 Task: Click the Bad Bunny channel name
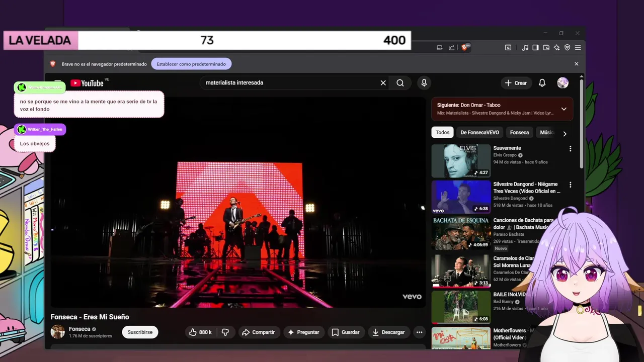click(x=503, y=302)
